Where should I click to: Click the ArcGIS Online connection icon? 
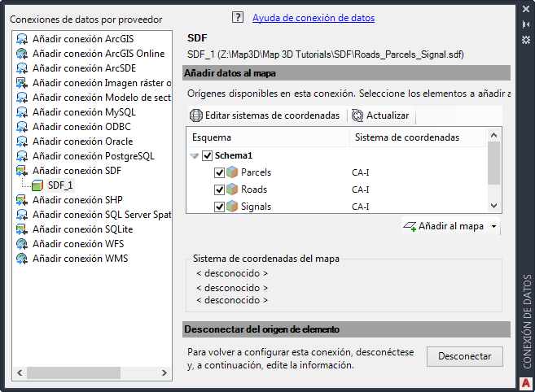coord(22,54)
